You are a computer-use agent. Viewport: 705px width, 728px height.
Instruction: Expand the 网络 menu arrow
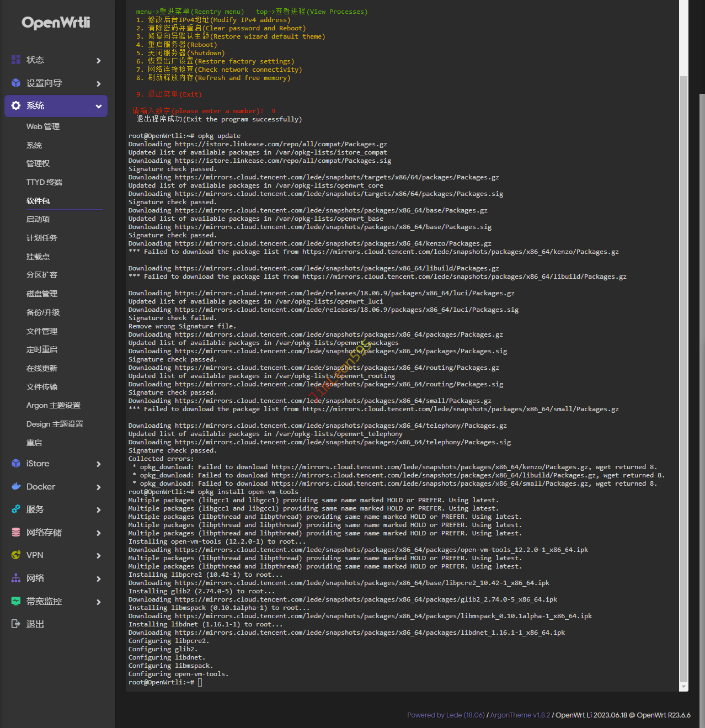pos(99,578)
